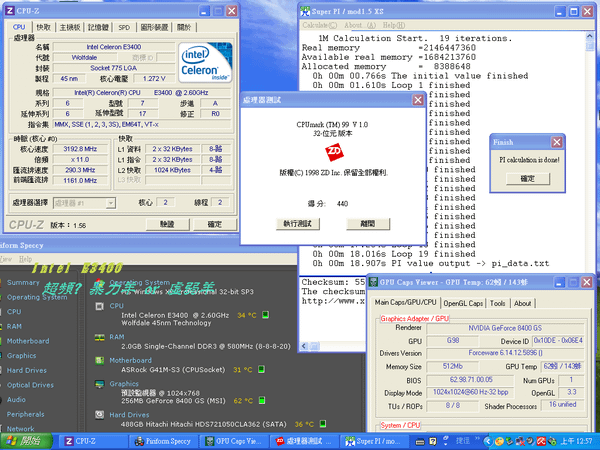Click the RAM section icon in Speccy summary

[99, 337]
